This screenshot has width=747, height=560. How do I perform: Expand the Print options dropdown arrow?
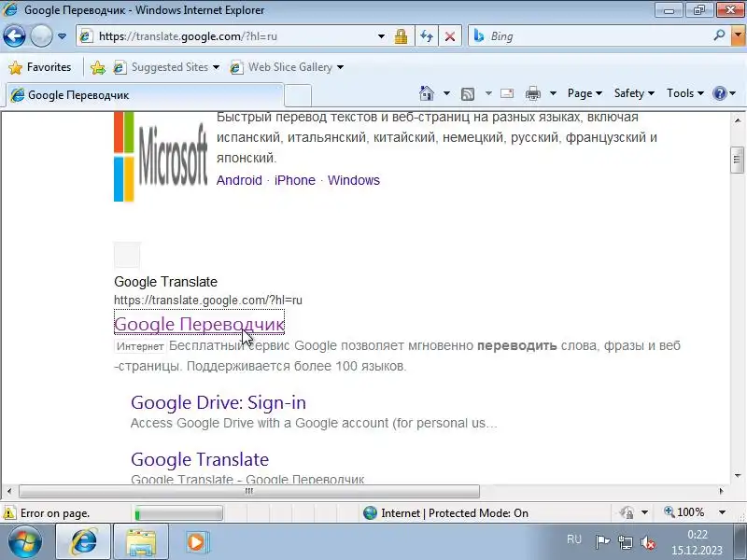553,93
